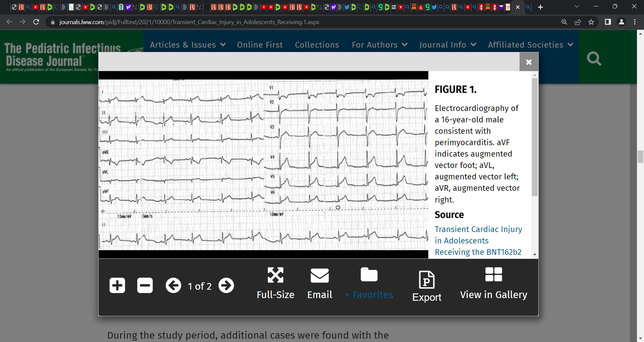Open figure in Full-Size view
The image size is (644, 342).
click(275, 283)
